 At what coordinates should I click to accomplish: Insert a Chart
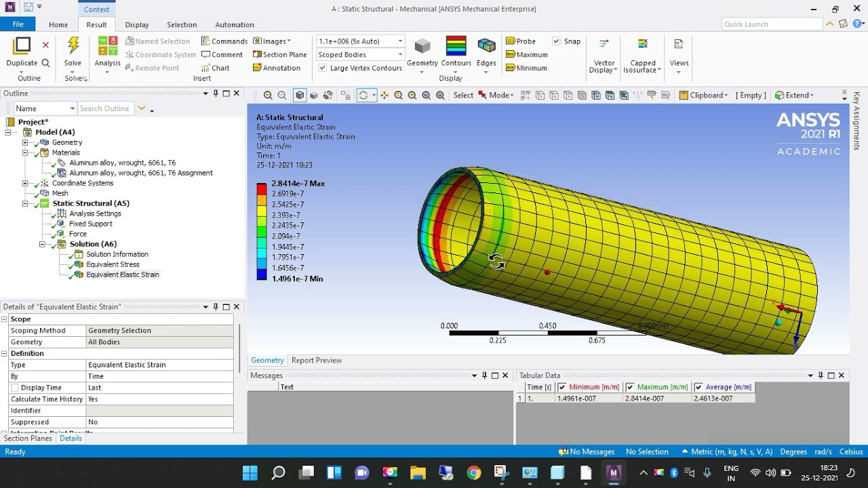point(216,68)
